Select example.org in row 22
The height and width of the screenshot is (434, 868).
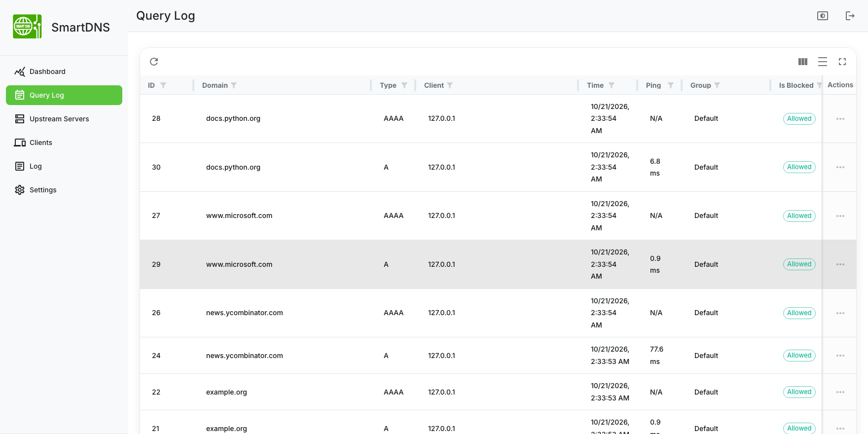[x=226, y=392]
